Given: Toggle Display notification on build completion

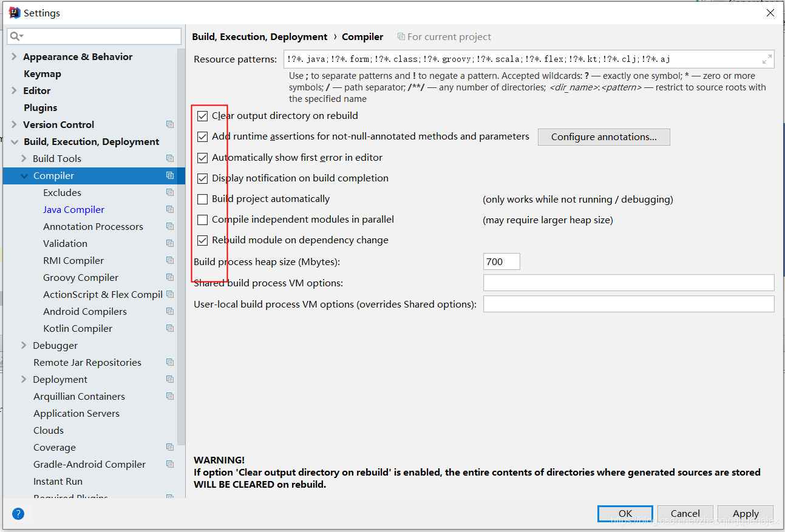Looking at the screenshot, I should 202,178.
